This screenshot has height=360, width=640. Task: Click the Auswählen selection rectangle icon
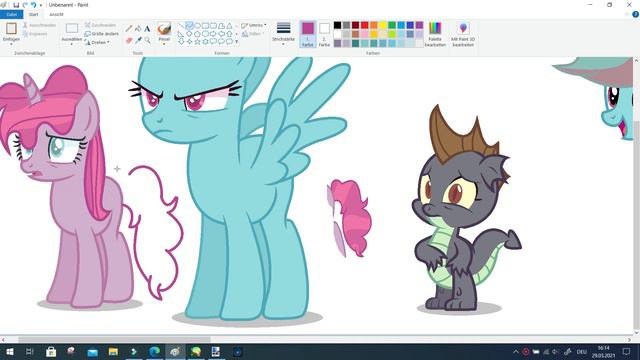(72, 28)
